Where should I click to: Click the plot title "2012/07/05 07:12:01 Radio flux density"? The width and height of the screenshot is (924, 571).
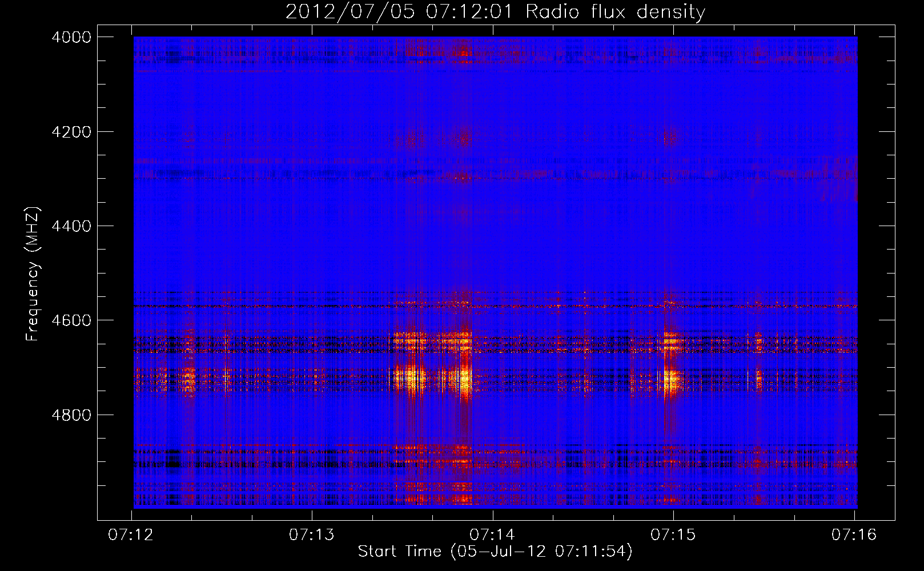coord(495,11)
